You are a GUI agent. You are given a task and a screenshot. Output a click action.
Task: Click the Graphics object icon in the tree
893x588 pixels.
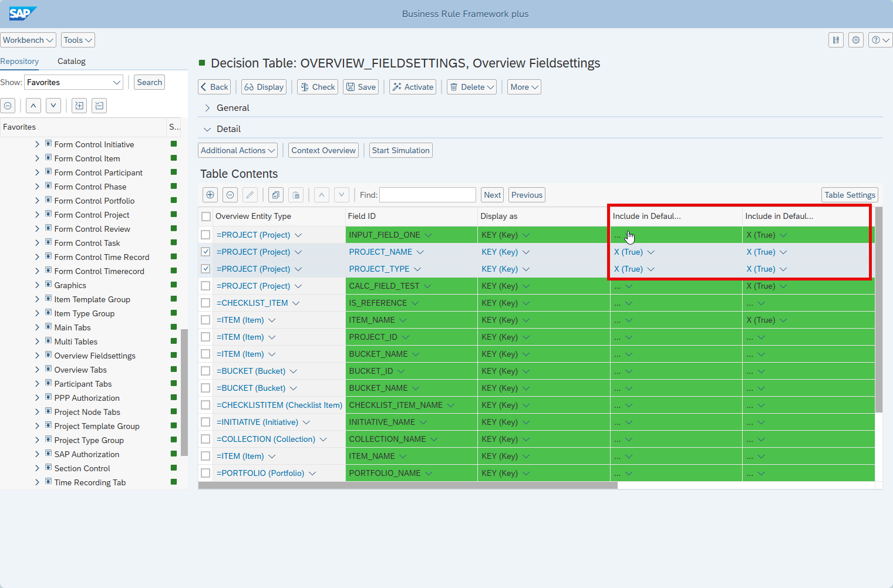pos(48,285)
